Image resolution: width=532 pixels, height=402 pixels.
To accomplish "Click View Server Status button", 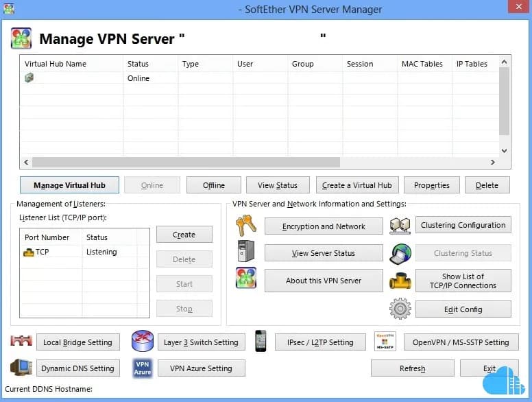I will click(x=324, y=253).
